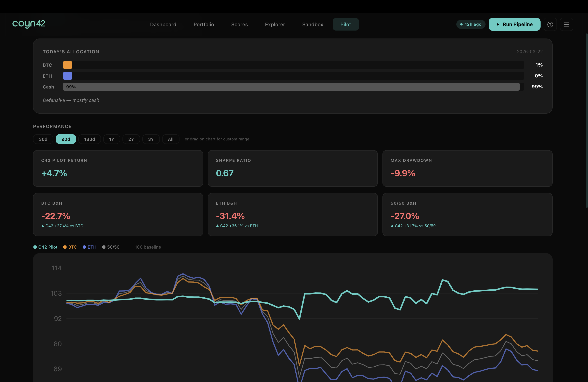Open the help question mark icon
Viewport: 588px width, 382px height.
click(550, 25)
